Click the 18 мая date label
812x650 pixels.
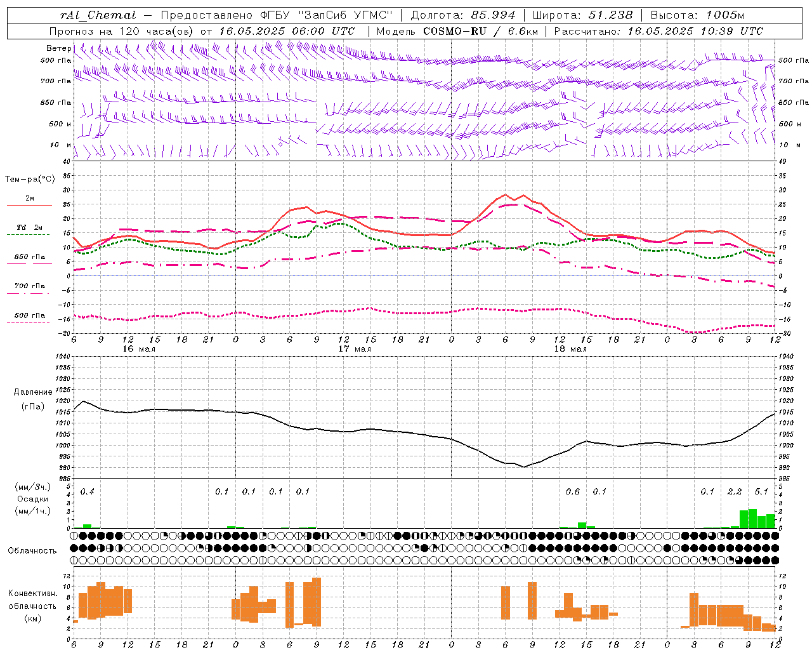(570, 349)
